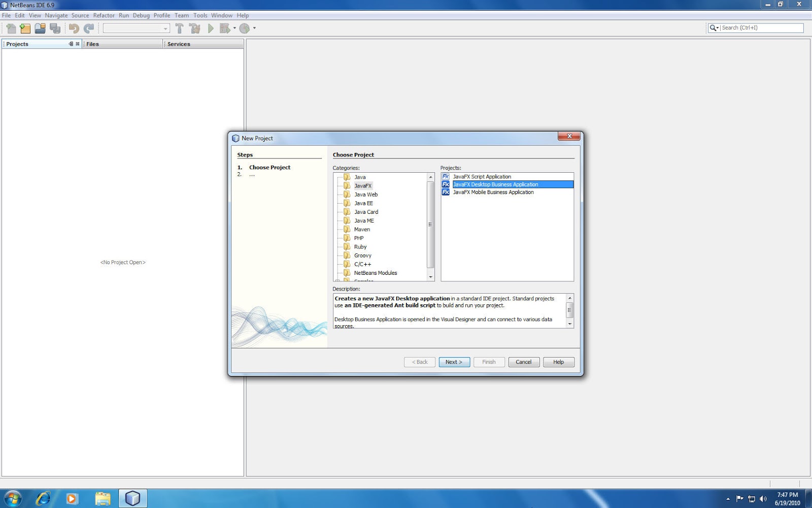
Task: Switch to the Files tab
Action: pyautogui.click(x=122, y=44)
